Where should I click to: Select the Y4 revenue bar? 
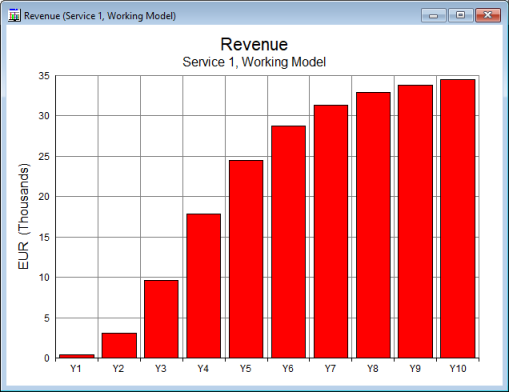(x=204, y=286)
